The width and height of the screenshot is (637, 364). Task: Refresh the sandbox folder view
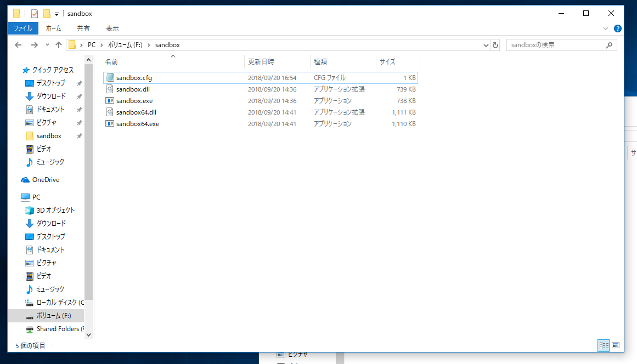click(x=495, y=45)
